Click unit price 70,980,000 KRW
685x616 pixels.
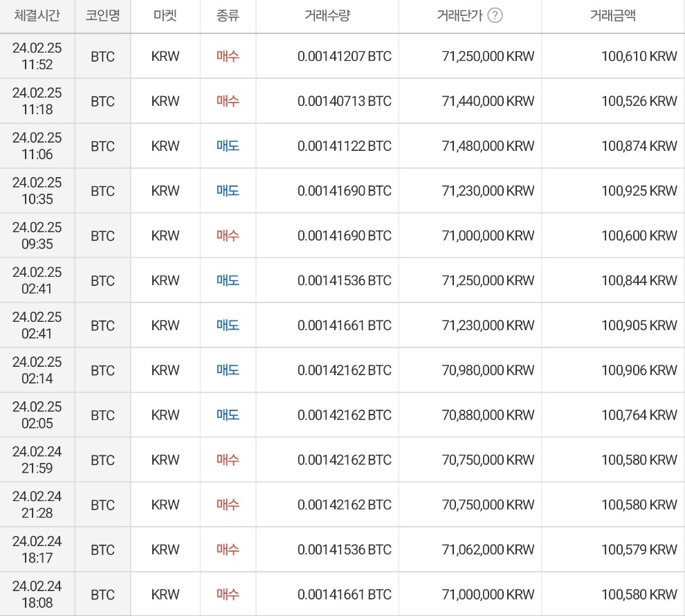[488, 370]
